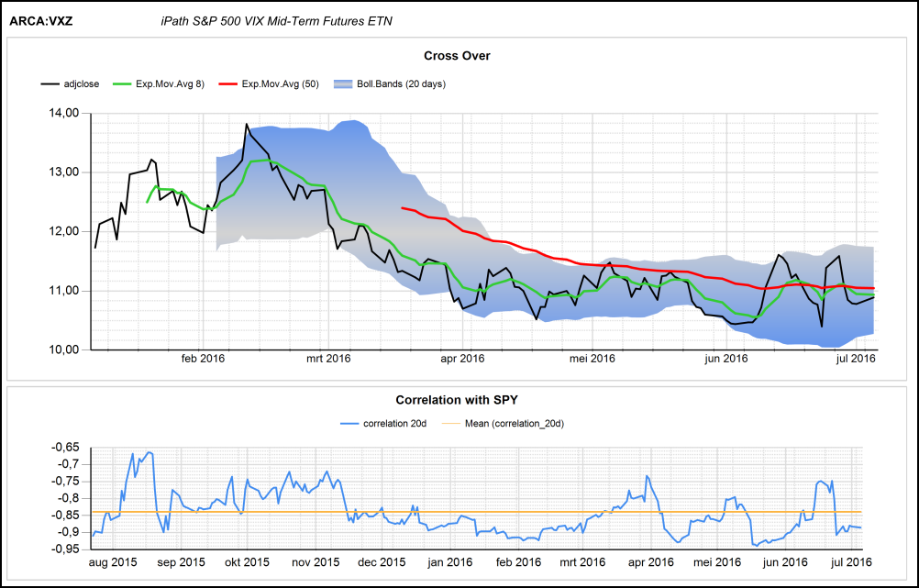This screenshot has width=919, height=588.
Task: Click the orange Mean correlation legend marker
Action: pyautogui.click(x=450, y=423)
